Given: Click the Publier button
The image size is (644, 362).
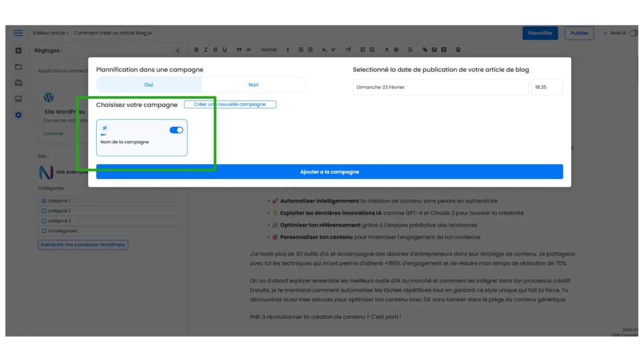Looking at the screenshot, I should click(579, 33).
